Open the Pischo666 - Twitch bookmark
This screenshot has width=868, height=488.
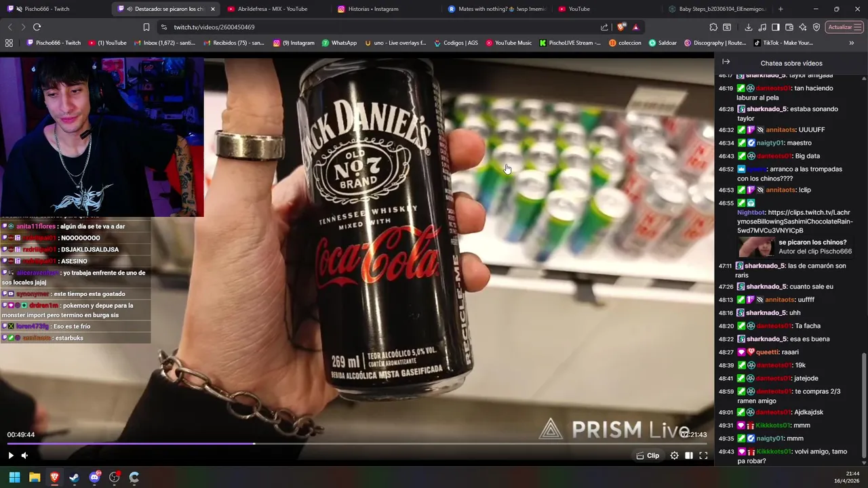pyautogui.click(x=54, y=43)
